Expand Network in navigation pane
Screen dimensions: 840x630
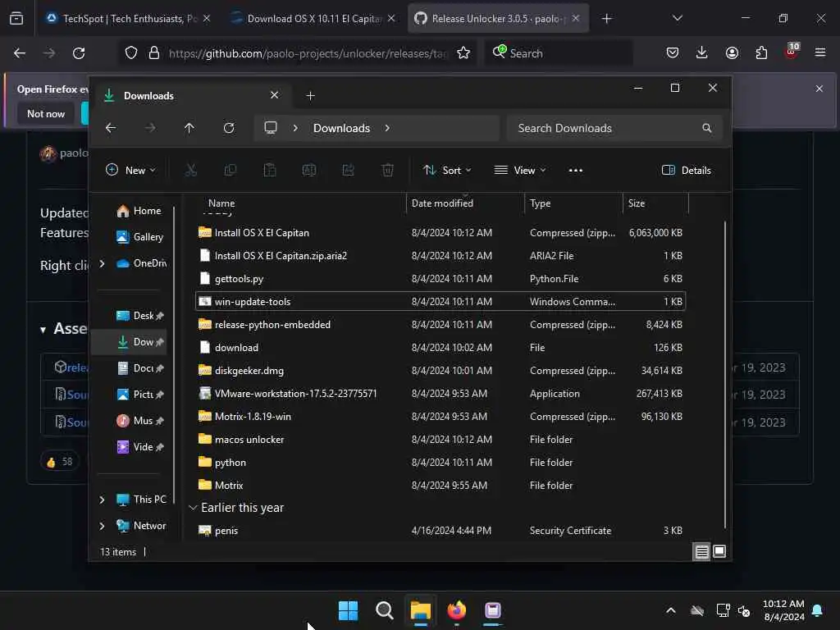(x=103, y=526)
